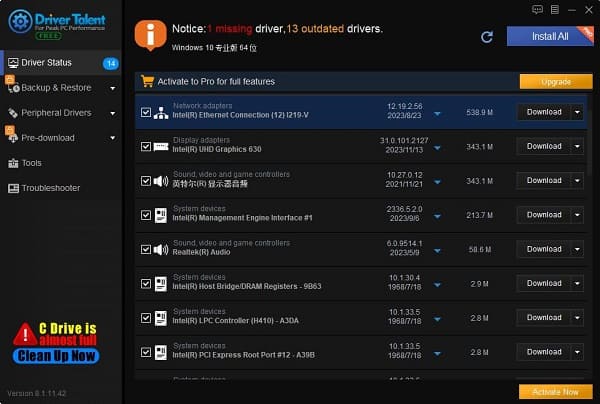Download the PCI Express Root Port #12 driver
600x404 pixels.
(x=544, y=352)
